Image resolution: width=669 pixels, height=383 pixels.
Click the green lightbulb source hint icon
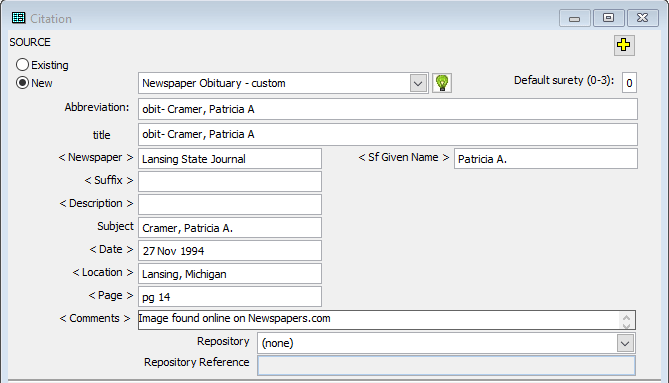click(x=442, y=83)
